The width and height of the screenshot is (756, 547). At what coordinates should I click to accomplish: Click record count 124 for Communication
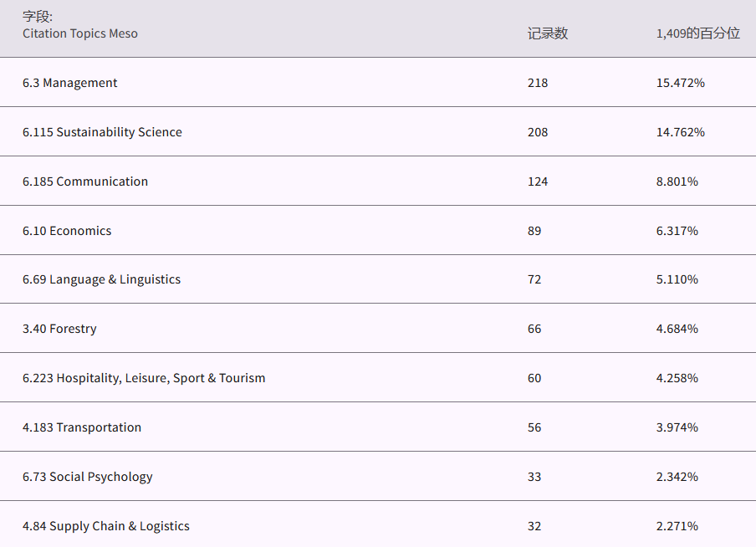[x=538, y=181]
